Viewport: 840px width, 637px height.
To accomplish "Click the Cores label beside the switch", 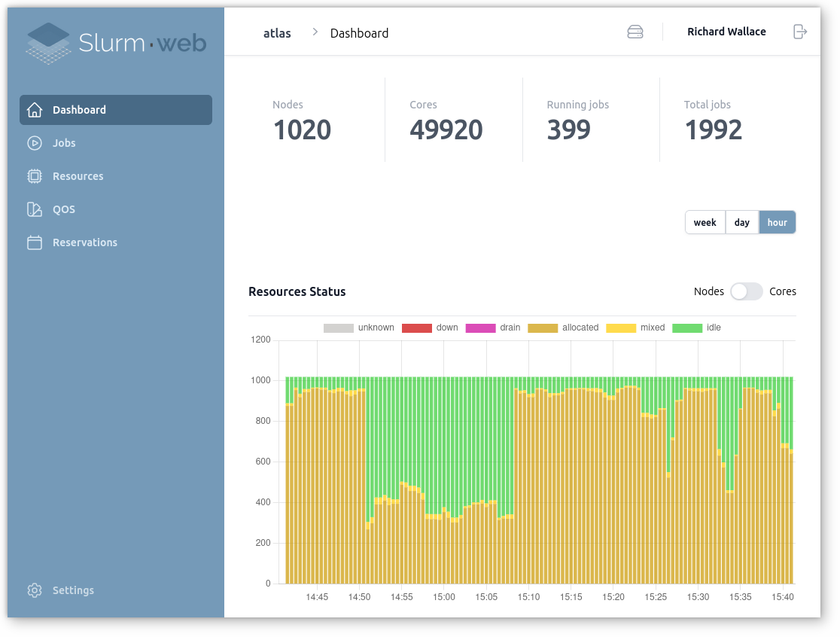I will click(x=783, y=291).
